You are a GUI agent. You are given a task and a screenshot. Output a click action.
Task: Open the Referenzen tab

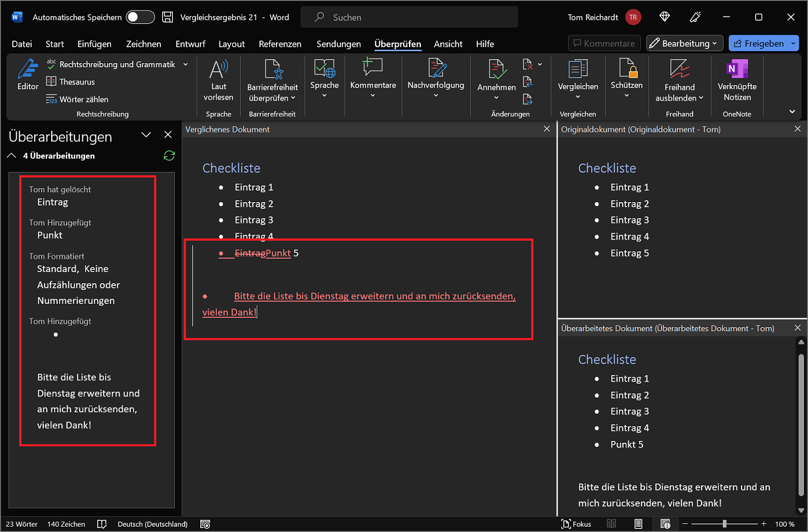(x=280, y=44)
